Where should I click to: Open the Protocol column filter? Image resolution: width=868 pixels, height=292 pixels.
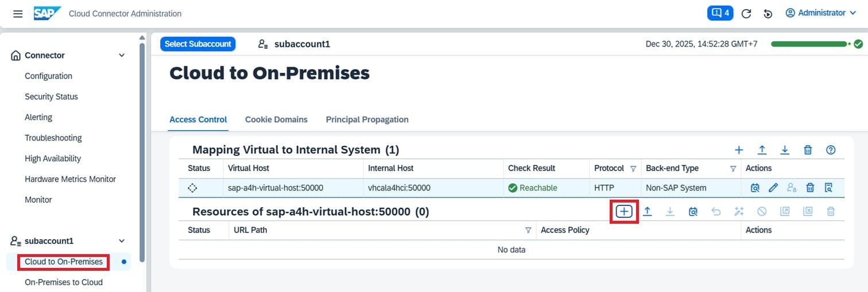[633, 169]
